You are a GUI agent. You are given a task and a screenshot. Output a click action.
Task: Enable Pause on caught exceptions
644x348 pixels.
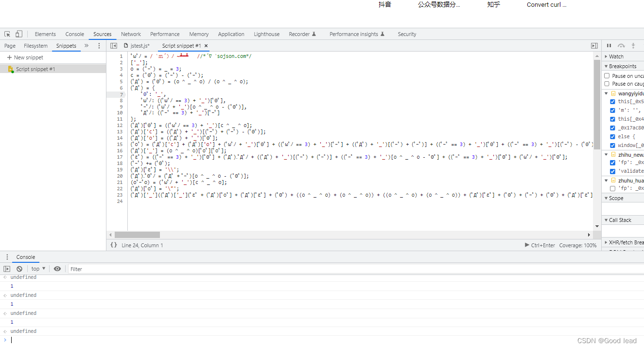tap(607, 83)
